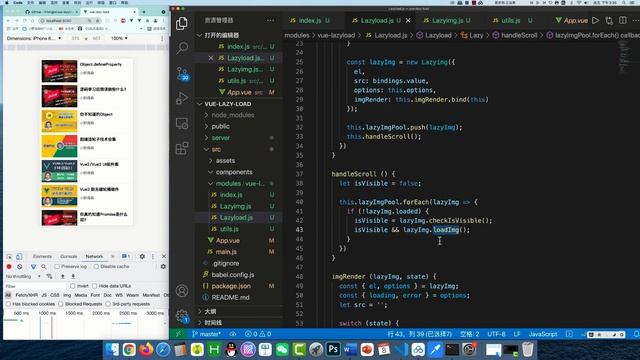This screenshot has width=640, height=360.
Task: Open the Accounts menu in activity bar
Action: 182,291
